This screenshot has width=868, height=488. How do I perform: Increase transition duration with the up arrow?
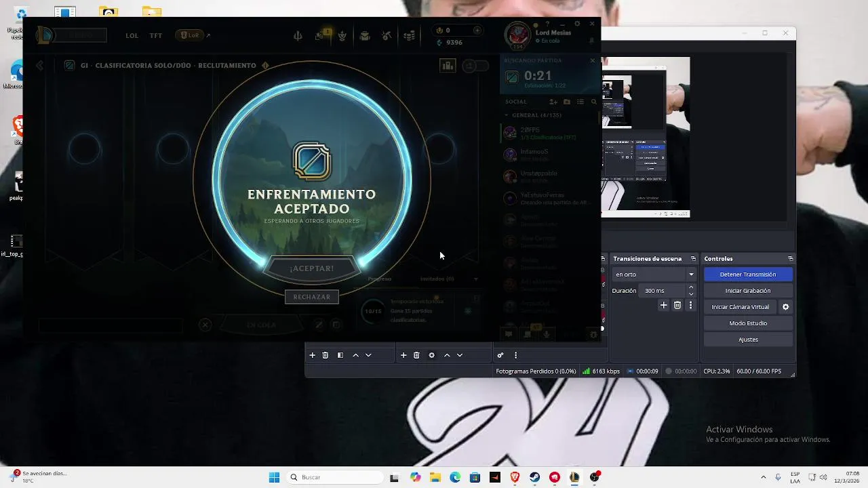pyautogui.click(x=691, y=287)
